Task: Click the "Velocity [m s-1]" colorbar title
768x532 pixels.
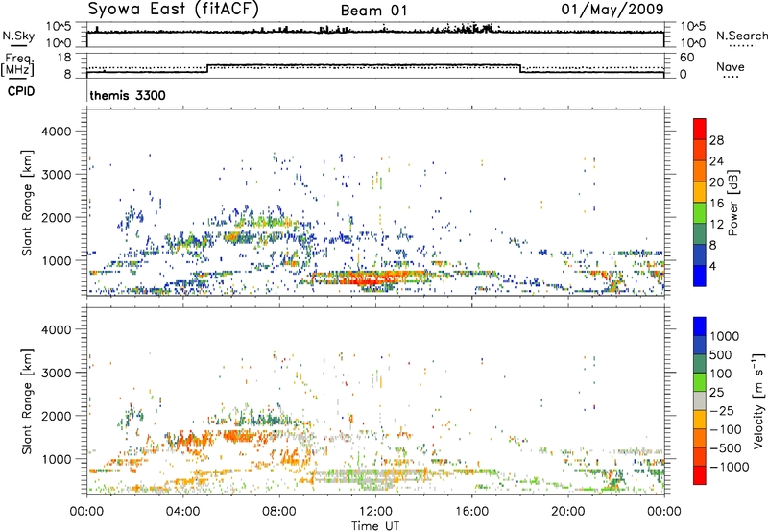Action: pyautogui.click(x=758, y=400)
